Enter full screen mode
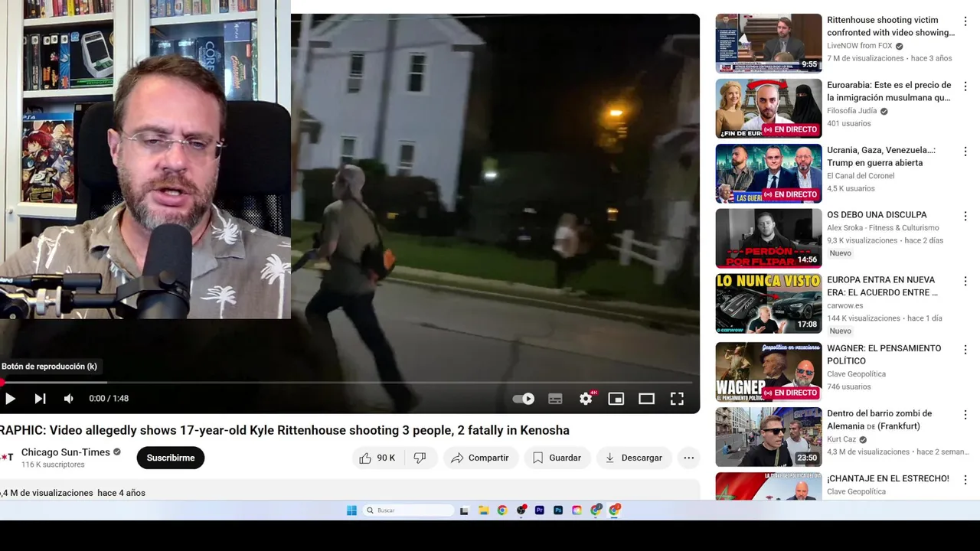 pyautogui.click(x=677, y=399)
